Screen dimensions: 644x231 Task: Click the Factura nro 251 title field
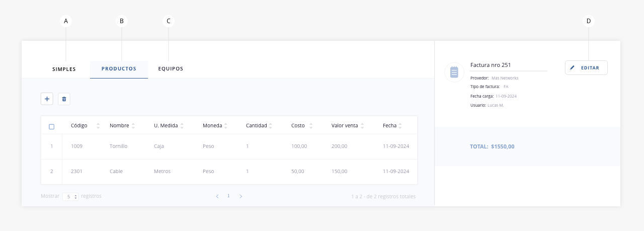(509, 65)
